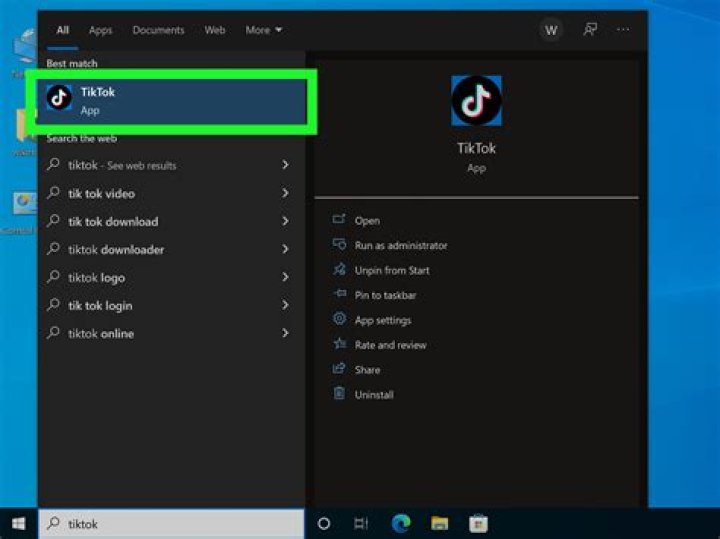Select 'tiktok online' suggestion text

coord(101,333)
